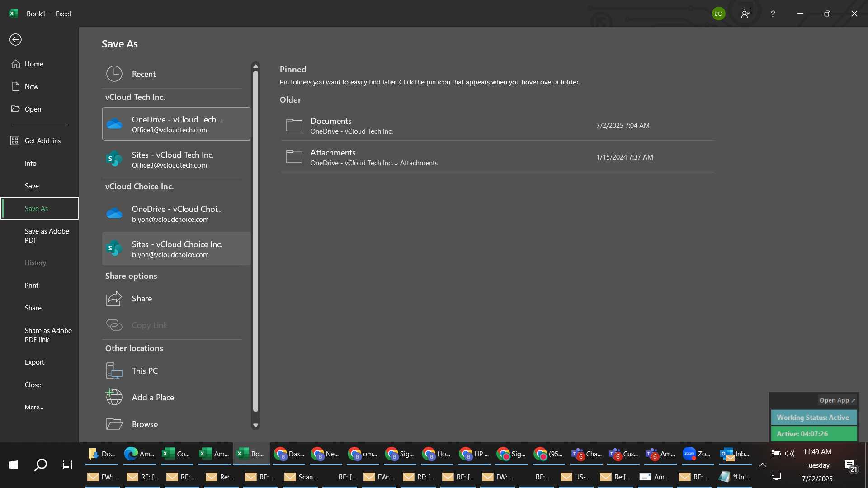Open the EO account profile

point(718,14)
